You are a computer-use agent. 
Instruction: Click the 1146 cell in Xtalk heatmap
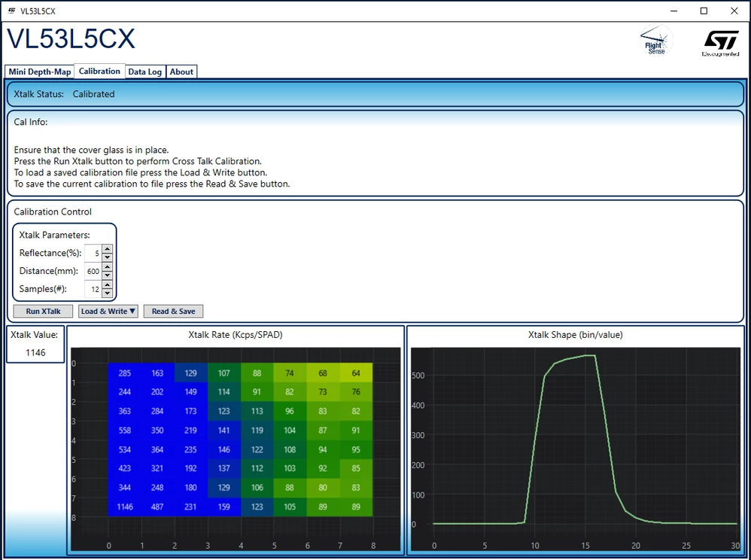coord(124,507)
